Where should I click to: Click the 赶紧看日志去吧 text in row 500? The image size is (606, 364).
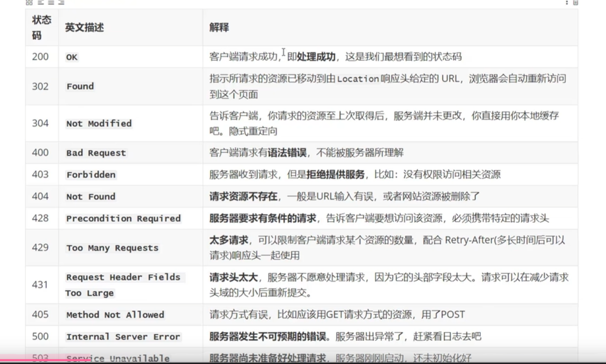447,336
